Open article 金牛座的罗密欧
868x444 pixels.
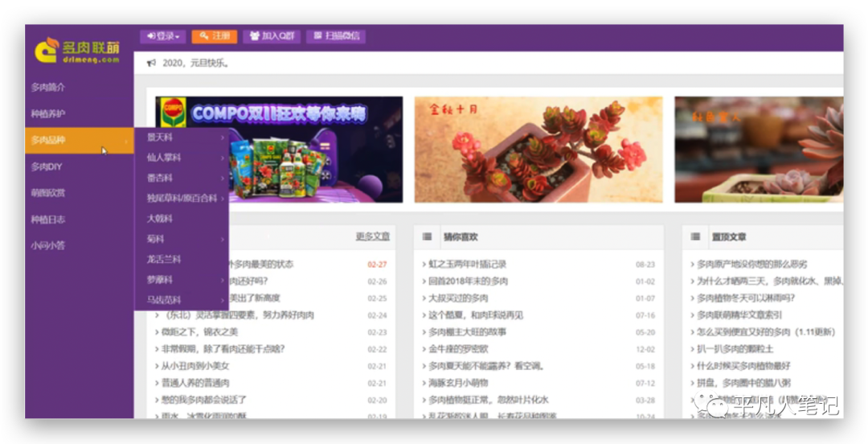point(458,349)
